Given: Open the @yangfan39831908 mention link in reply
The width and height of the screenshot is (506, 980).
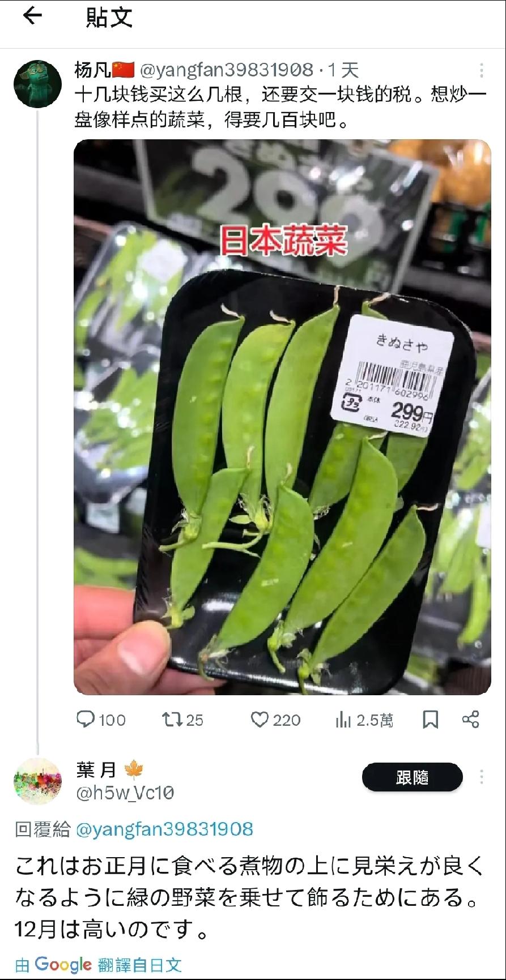Looking at the screenshot, I should click(x=164, y=829).
